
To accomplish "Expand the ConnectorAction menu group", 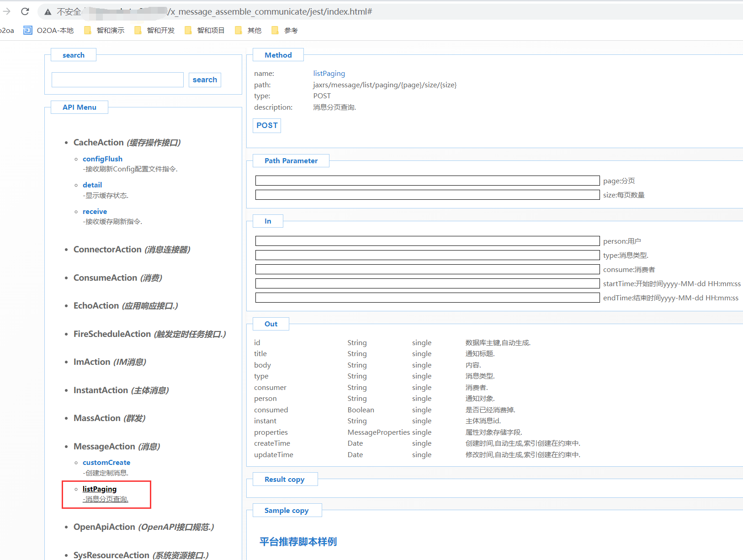I will coord(107,250).
